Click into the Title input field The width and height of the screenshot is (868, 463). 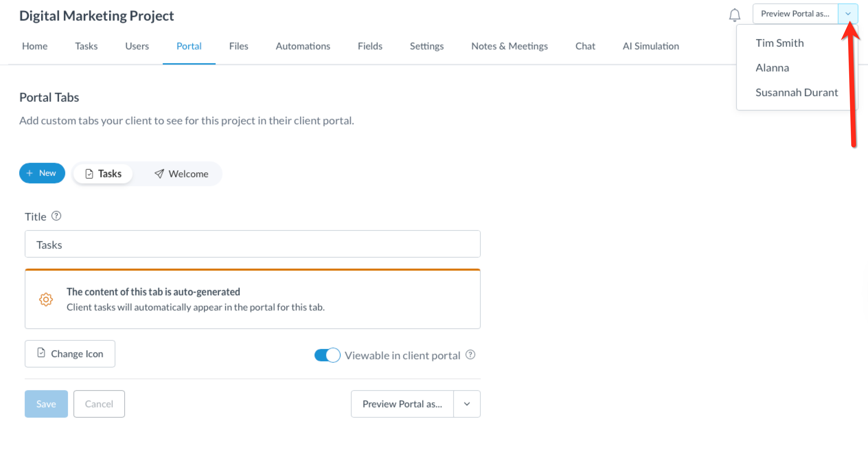pyautogui.click(x=252, y=244)
